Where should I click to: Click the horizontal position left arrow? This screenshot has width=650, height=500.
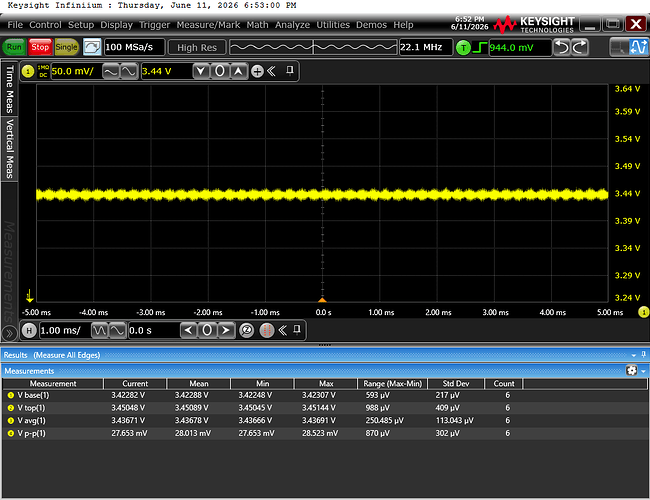(189, 330)
